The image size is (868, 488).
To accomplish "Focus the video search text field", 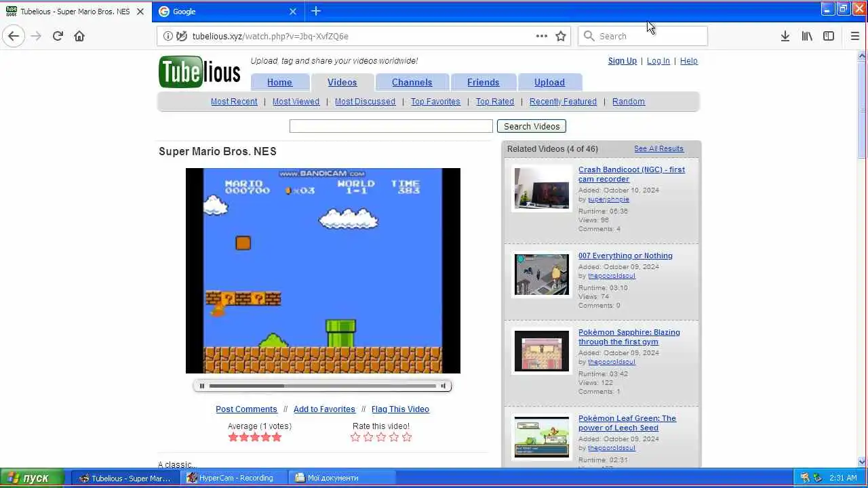I will point(391,126).
